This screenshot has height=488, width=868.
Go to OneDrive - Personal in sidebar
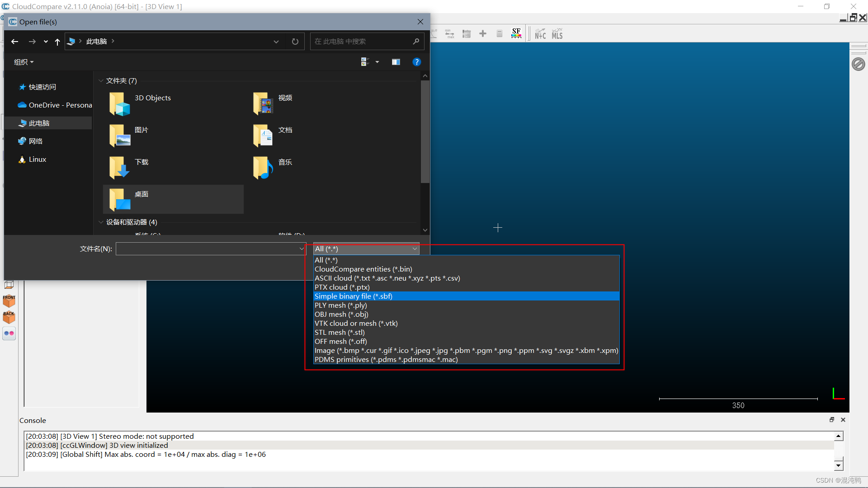click(60, 105)
